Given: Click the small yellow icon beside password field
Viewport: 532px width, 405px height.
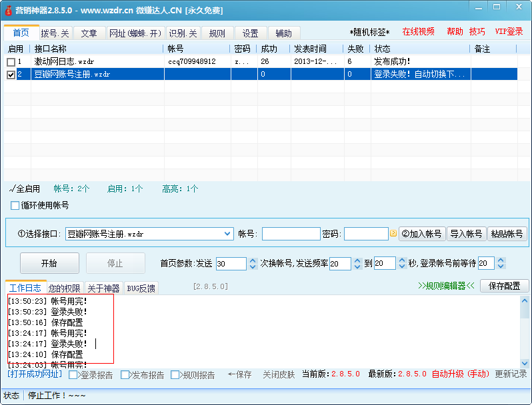Looking at the screenshot, I should tap(393, 234).
